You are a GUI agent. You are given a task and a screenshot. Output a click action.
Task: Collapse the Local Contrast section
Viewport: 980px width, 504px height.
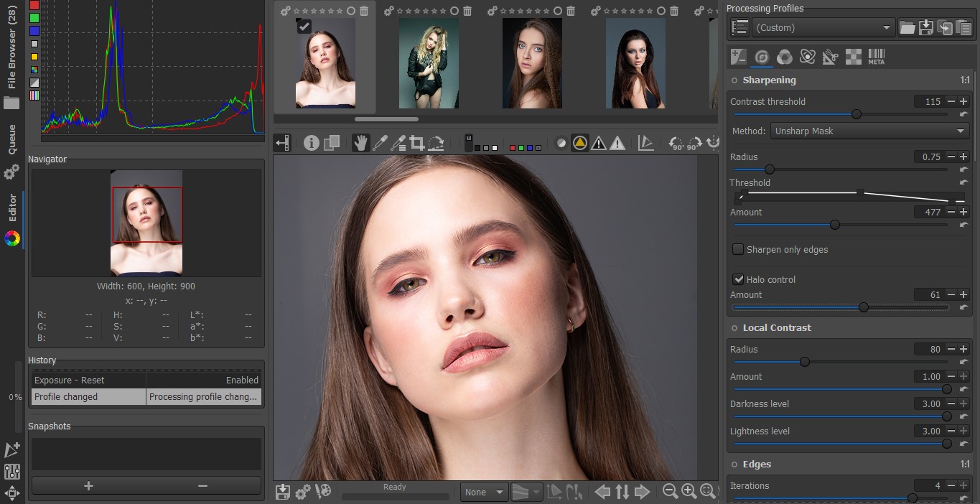pyautogui.click(x=777, y=327)
